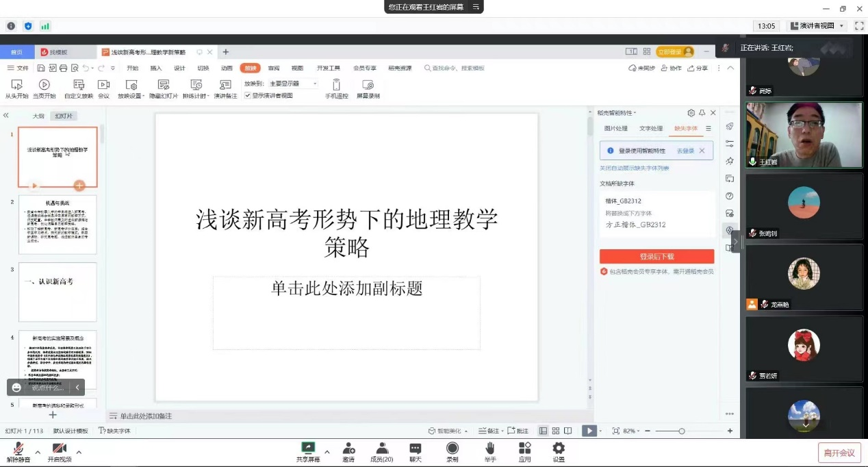The image size is (868, 467).
Task: Switch to 文字处理 tab in side panel
Action: click(651, 128)
